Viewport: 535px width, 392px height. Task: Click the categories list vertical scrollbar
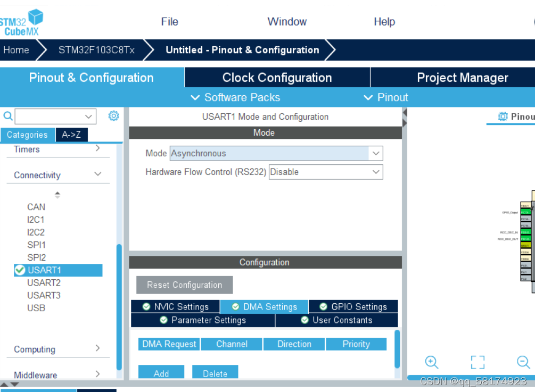coord(119,307)
